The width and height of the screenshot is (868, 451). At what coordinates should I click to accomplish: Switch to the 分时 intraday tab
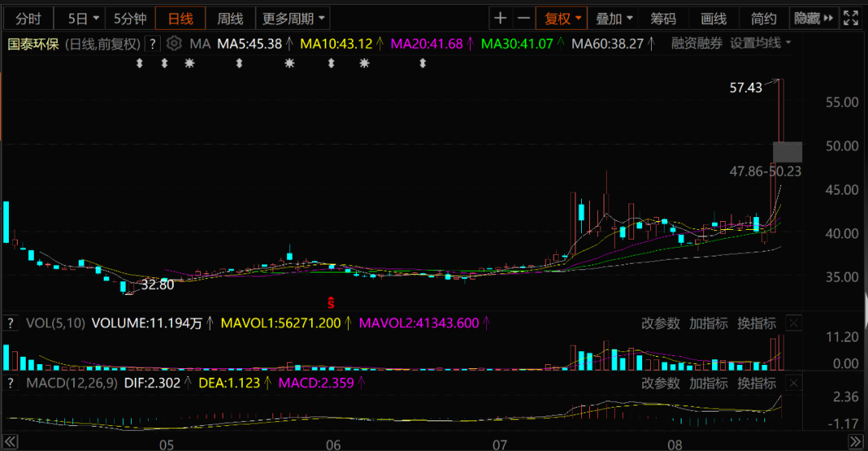tap(28, 18)
